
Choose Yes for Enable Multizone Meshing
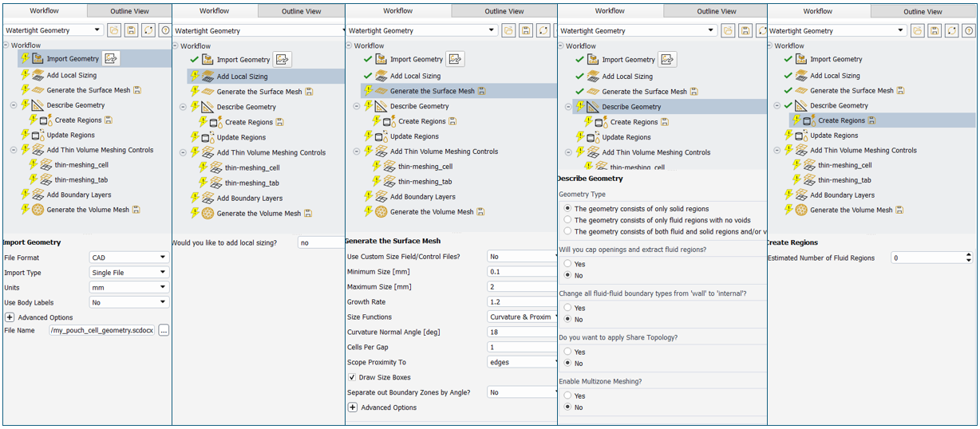[x=567, y=396]
